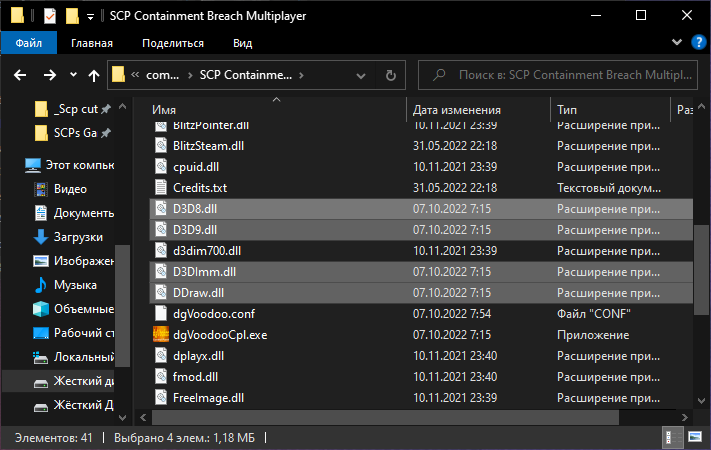Screen dimensions: 711x450
Task: Select Загрузки in the navigation pane
Action: (78, 237)
